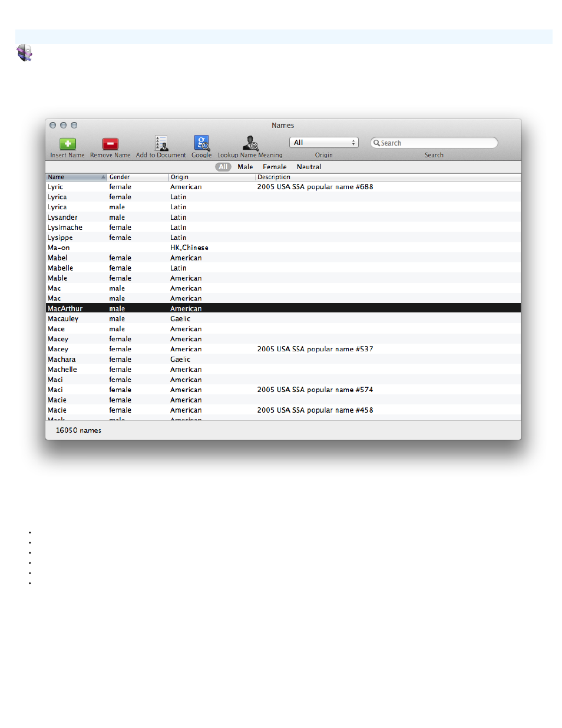Select the Lysimache row
Image resolution: width=562 pixels, height=728 pixels.
tap(283, 228)
